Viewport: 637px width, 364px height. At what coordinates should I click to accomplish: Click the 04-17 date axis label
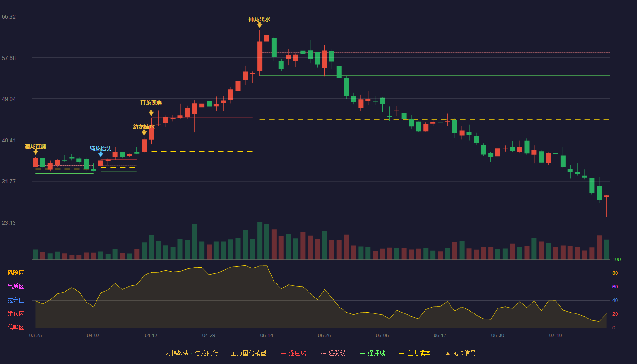pos(151,335)
